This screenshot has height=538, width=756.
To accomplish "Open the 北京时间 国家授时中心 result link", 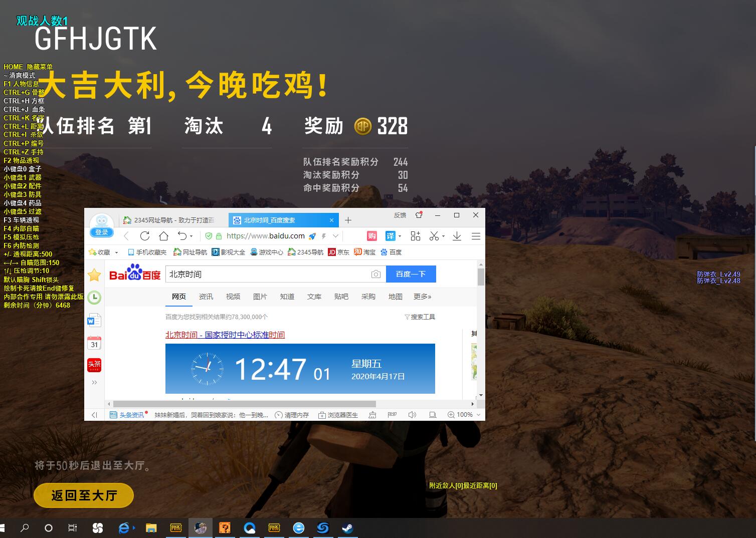I will tap(225, 335).
